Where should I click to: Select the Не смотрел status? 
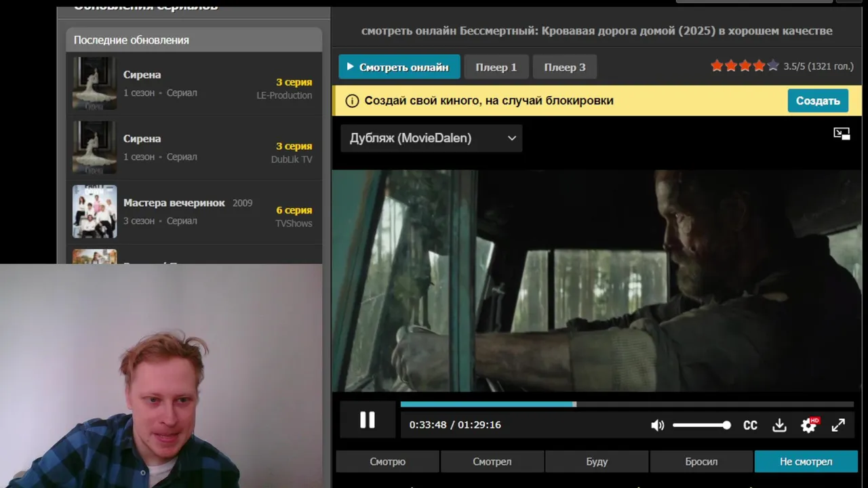[806, 462]
